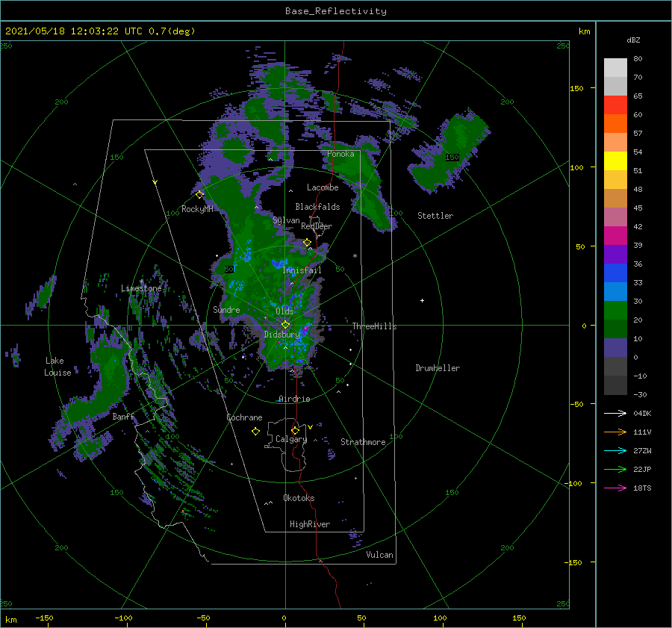
Task: Click the Vulcan label on the map
Action: tap(379, 555)
